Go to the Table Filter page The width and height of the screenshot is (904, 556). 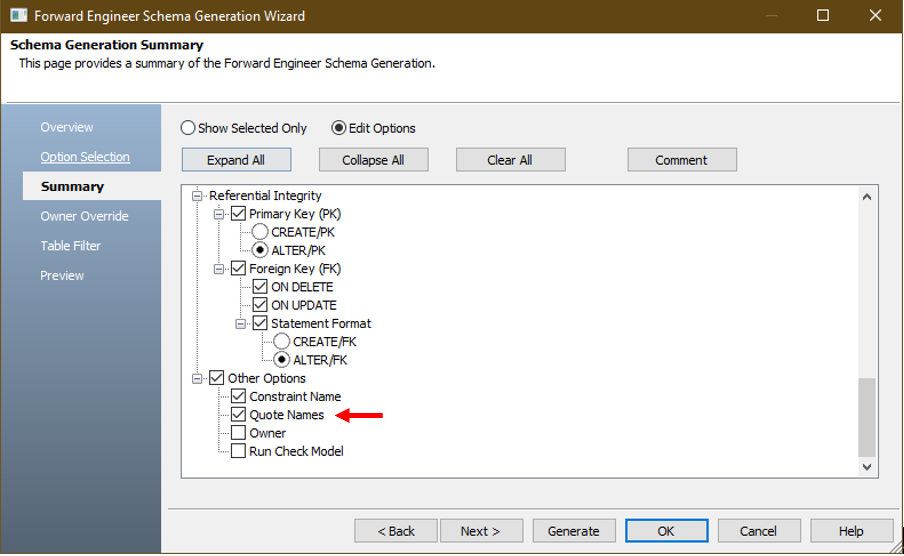coord(70,246)
